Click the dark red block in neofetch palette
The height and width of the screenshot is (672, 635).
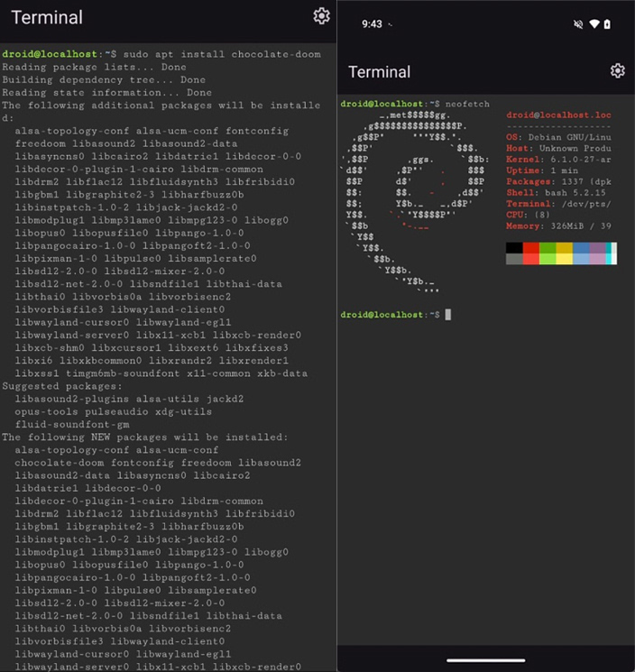531,248
